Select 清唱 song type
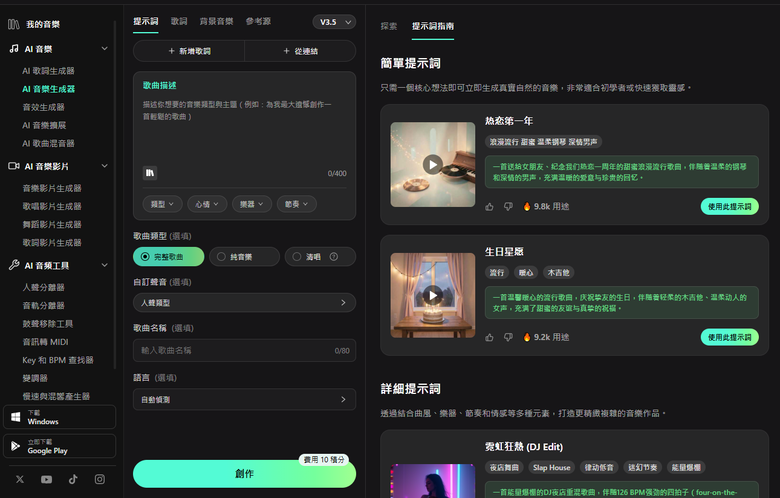Screen dimensions: 780x498 [320, 257]
